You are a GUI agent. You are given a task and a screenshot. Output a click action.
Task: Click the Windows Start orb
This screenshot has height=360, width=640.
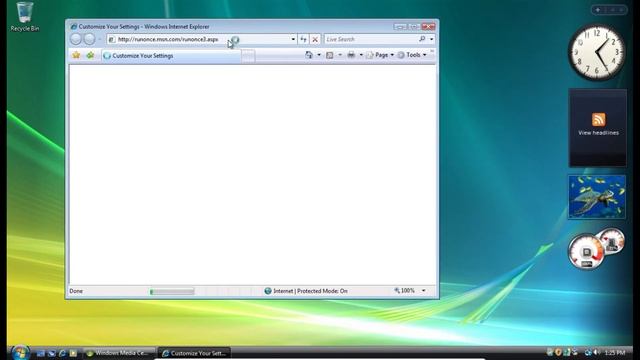pos(20,352)
